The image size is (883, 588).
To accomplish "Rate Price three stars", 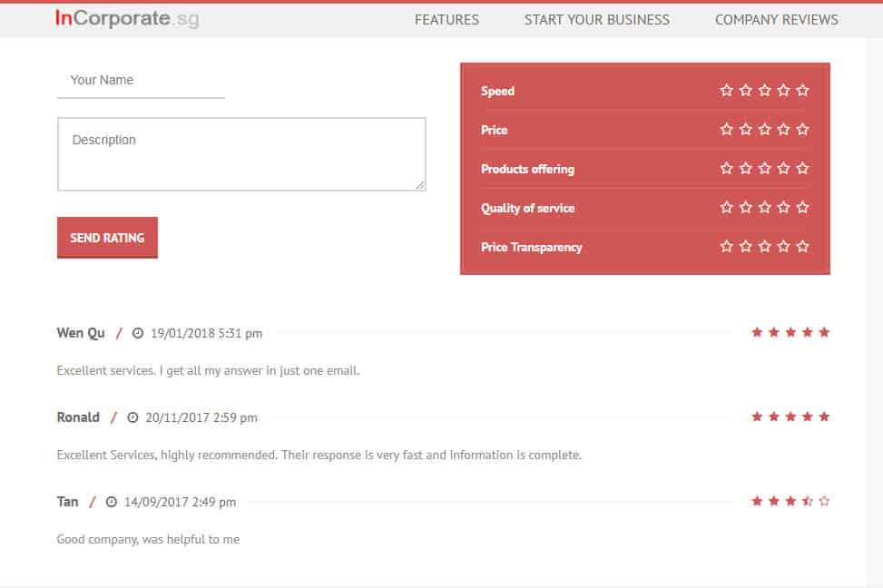I will [765, 130].
